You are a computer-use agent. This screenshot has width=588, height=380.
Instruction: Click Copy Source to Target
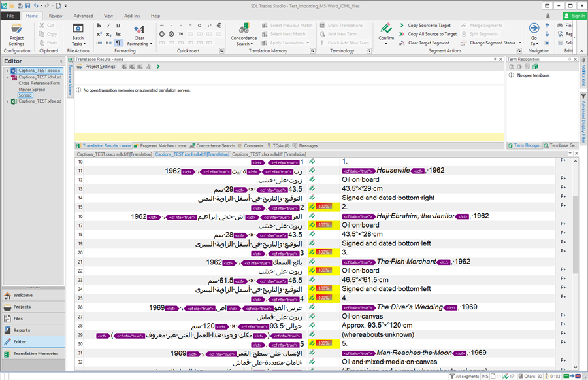tap(425, 25)
